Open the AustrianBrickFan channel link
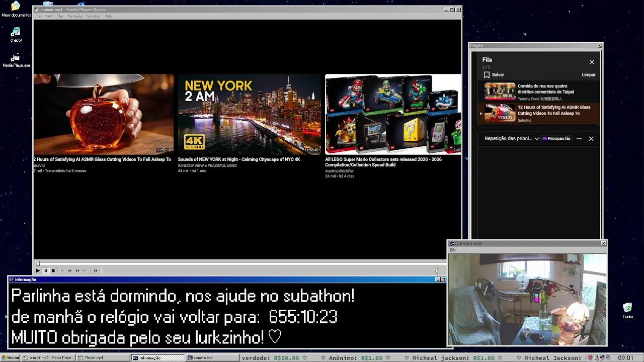 coord(340,171)
